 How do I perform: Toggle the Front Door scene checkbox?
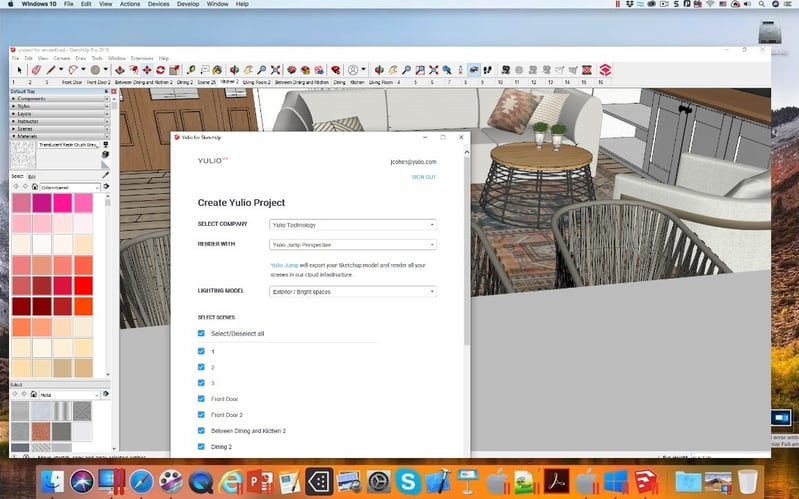point(201,399)
